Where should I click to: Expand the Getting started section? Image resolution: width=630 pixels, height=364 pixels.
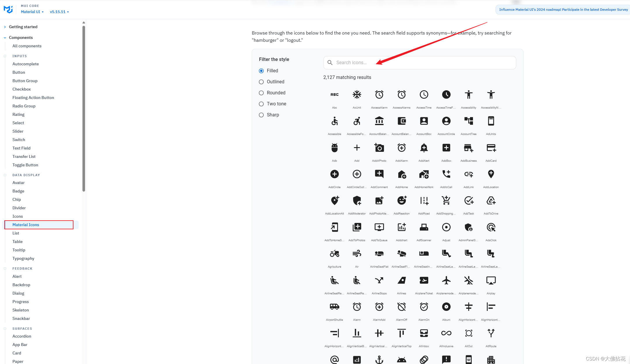[23, 27]
